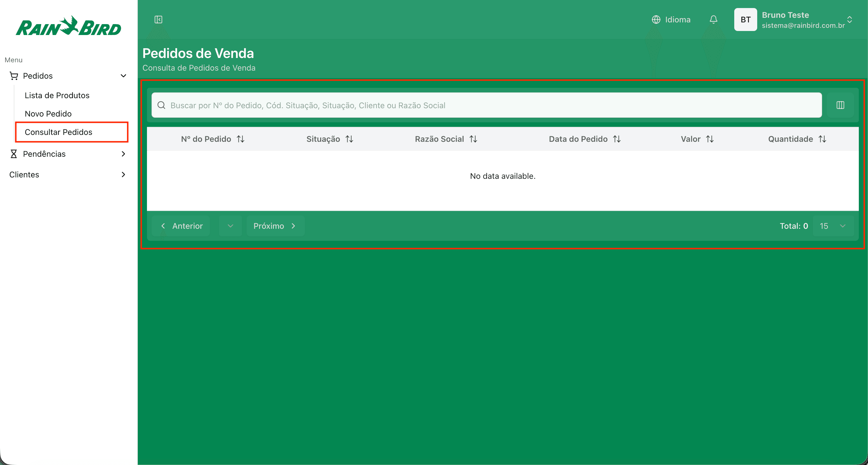
Task: Expand the Pendências menu section
Action: click(x=123, y=154)
